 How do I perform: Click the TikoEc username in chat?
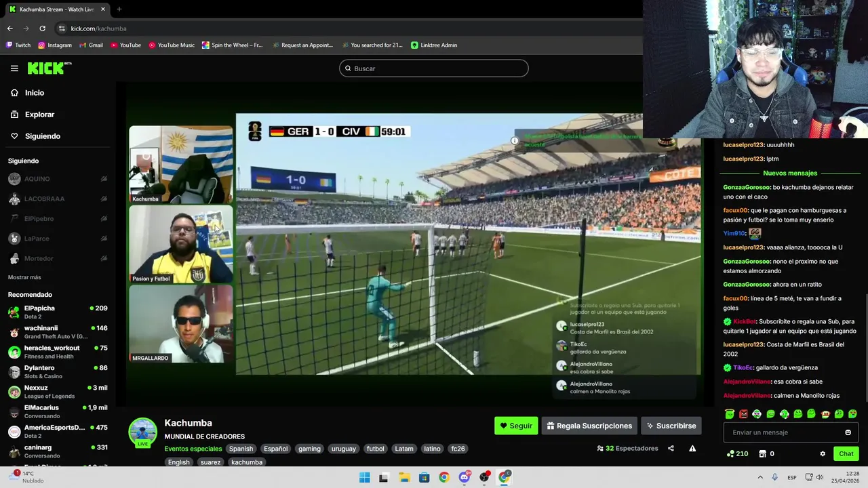743,368
